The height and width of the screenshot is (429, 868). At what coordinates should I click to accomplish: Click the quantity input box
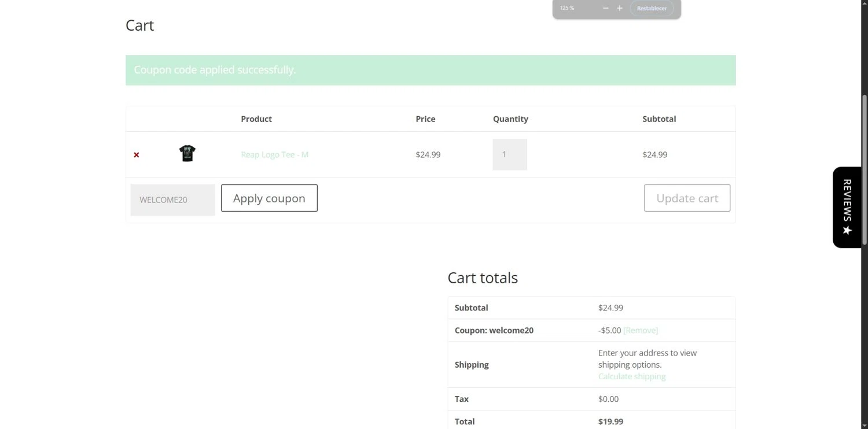509,154
